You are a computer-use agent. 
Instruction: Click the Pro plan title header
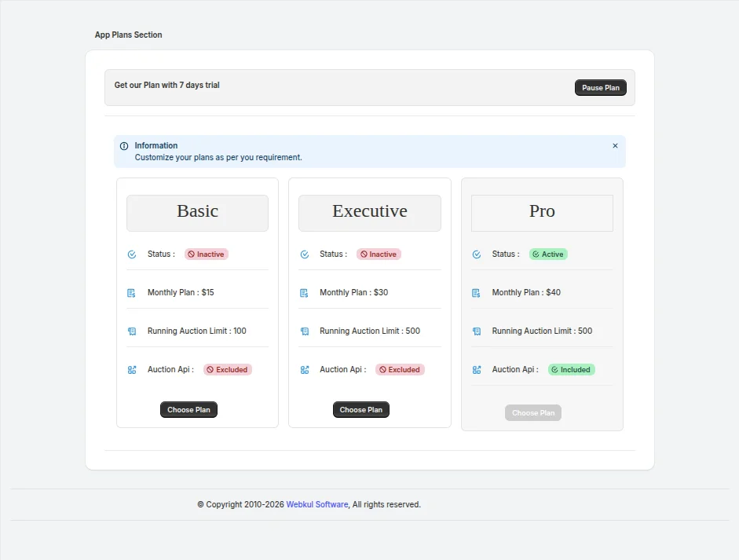click(542, 213)
